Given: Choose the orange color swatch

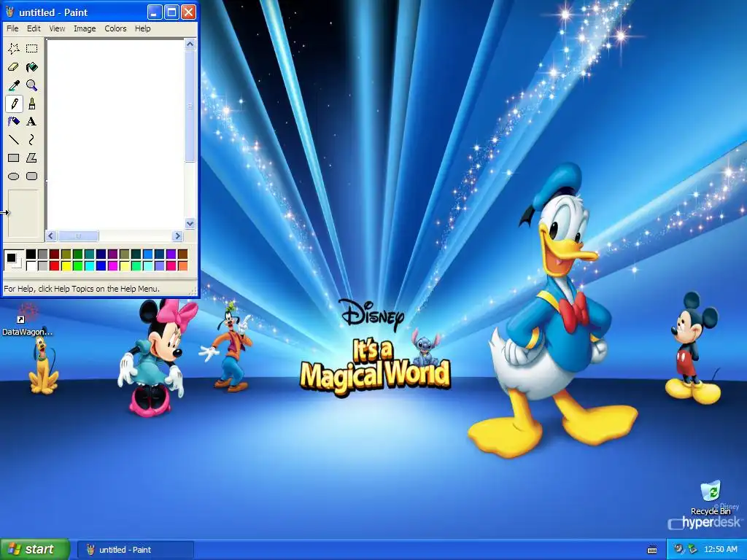Looking at the screenshot, I should coord(182,265).
